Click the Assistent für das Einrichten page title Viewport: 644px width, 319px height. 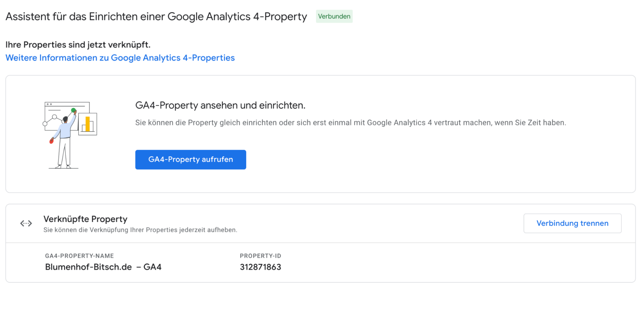156,16
